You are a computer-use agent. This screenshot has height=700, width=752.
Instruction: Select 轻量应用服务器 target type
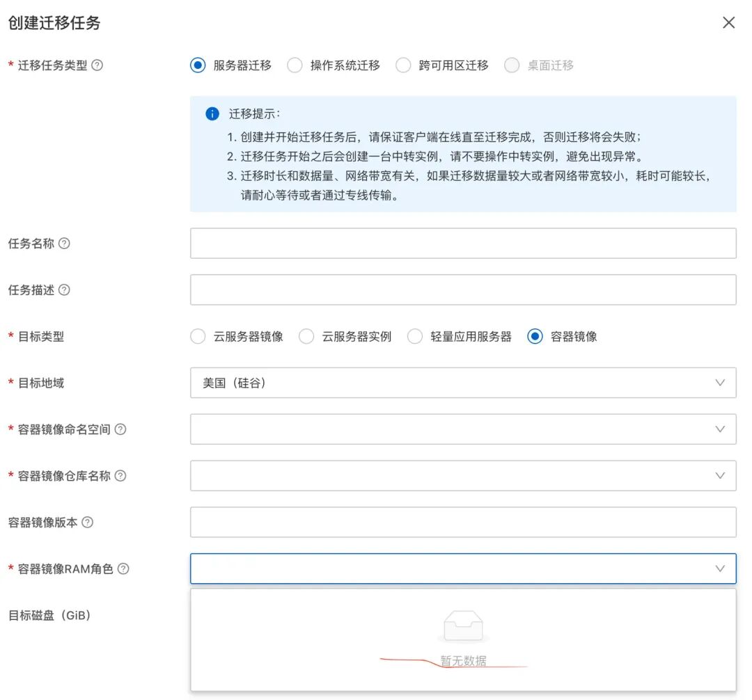pos(414,336)
